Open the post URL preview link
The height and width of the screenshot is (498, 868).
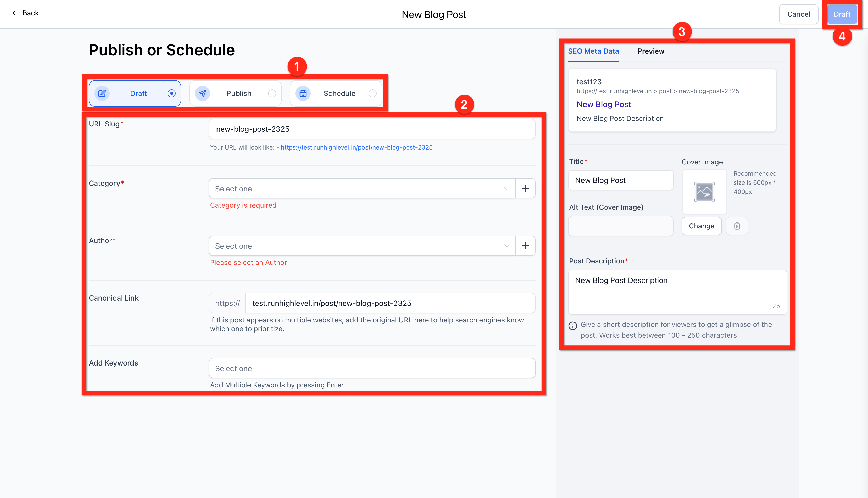pyautogui.click(x=356, y=147)
